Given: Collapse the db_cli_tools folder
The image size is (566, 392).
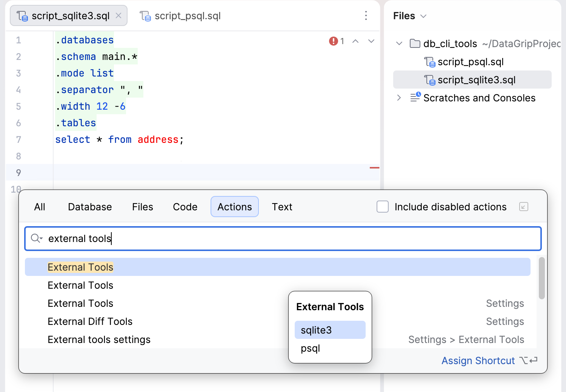Looking at the screenshot, I should pos(399,43).
